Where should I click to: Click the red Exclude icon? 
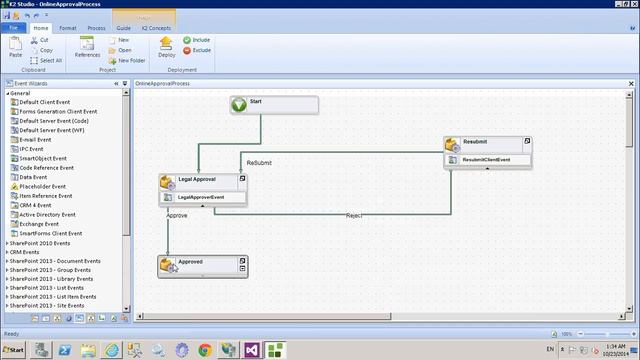click(187, 50)
